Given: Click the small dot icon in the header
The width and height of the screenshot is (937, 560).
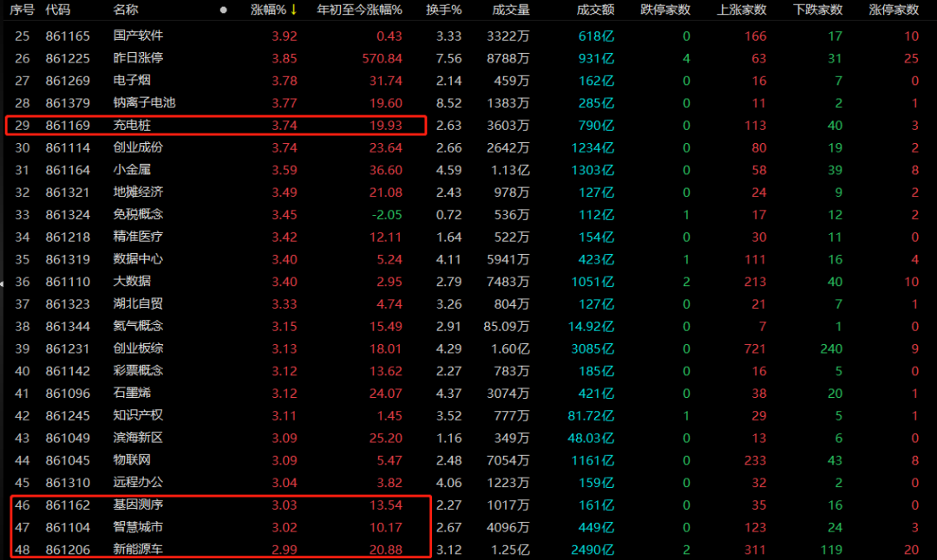Looking at the screenshot, I should (x=224, y=10).
